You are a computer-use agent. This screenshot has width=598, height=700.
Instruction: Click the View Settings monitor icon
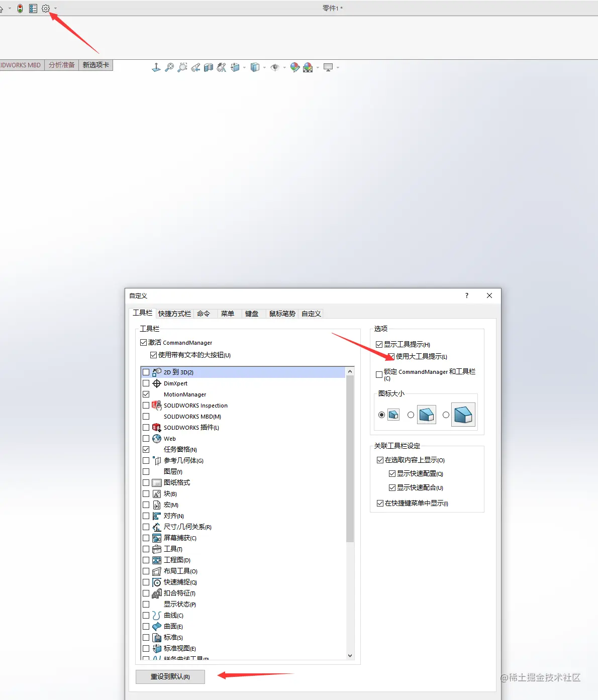328,67
